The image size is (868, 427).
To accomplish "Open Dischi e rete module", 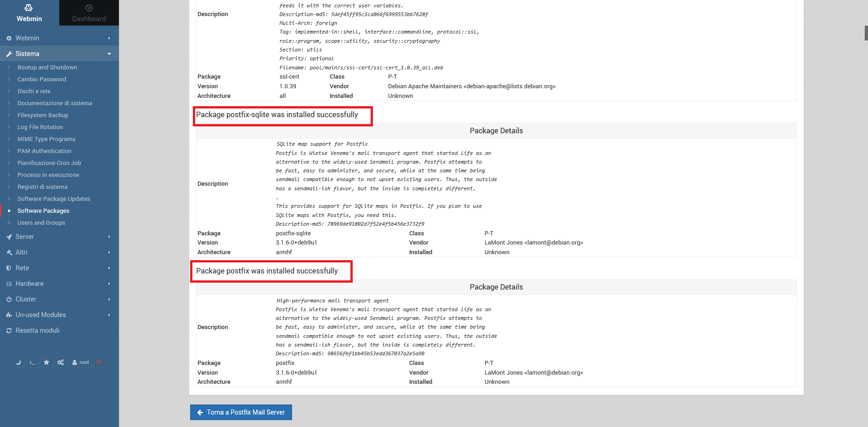I will click(x=34, y=91).
